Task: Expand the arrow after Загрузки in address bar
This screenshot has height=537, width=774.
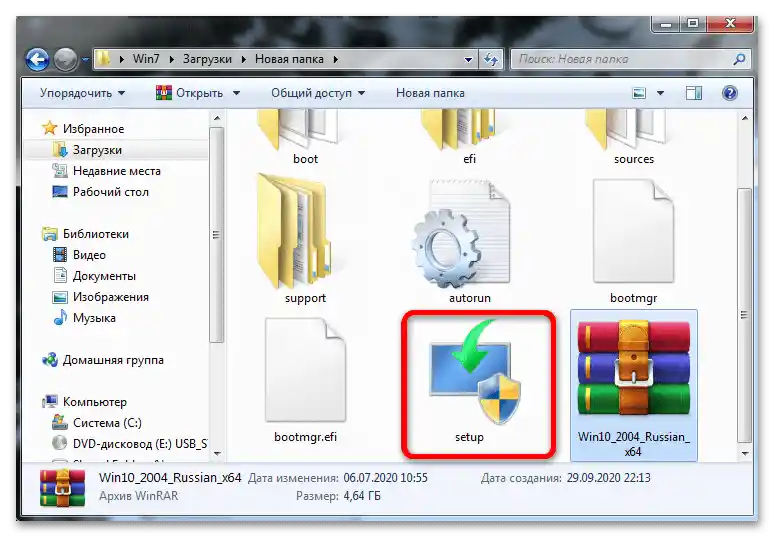Action: click(244, 59)
